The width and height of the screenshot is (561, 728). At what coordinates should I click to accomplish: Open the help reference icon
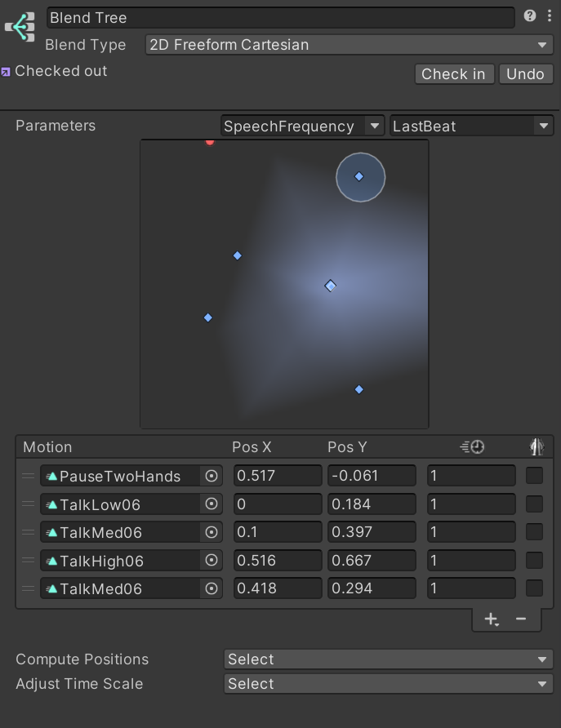(530, 16)
